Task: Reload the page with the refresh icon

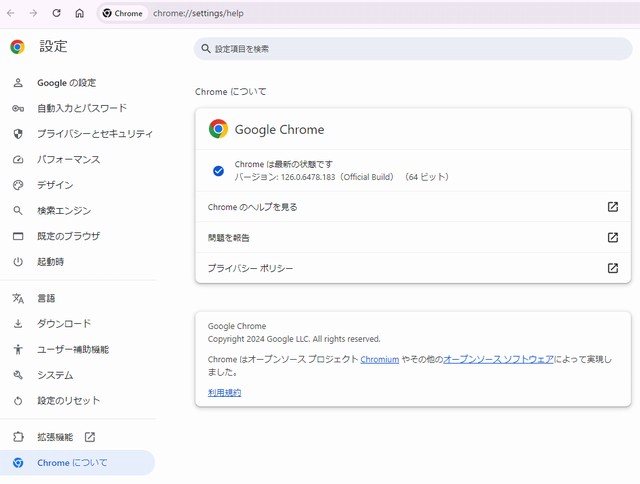Action: [x=56, y=13]
